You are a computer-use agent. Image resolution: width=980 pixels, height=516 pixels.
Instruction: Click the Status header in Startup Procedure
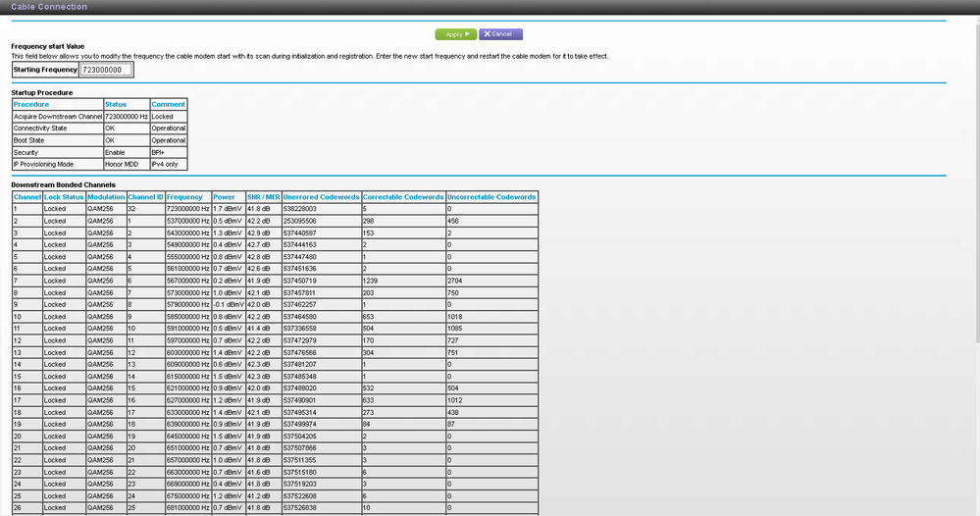click(x=116, y=104)
